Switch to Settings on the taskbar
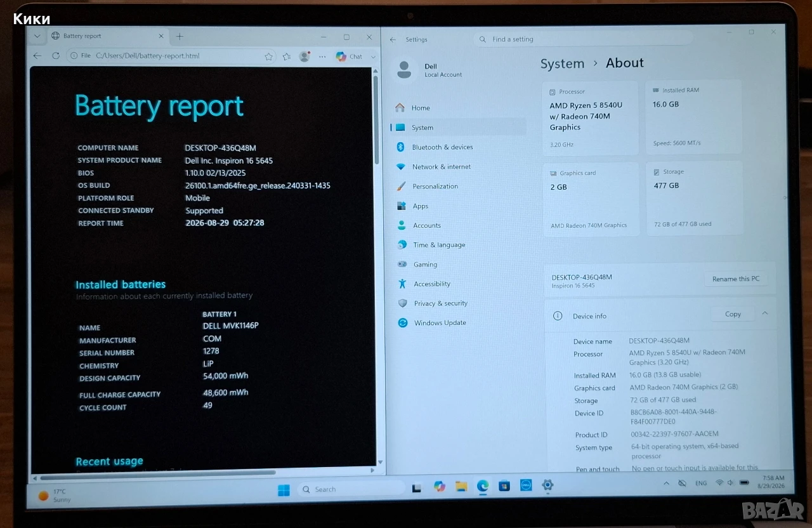 coord(547,485)
